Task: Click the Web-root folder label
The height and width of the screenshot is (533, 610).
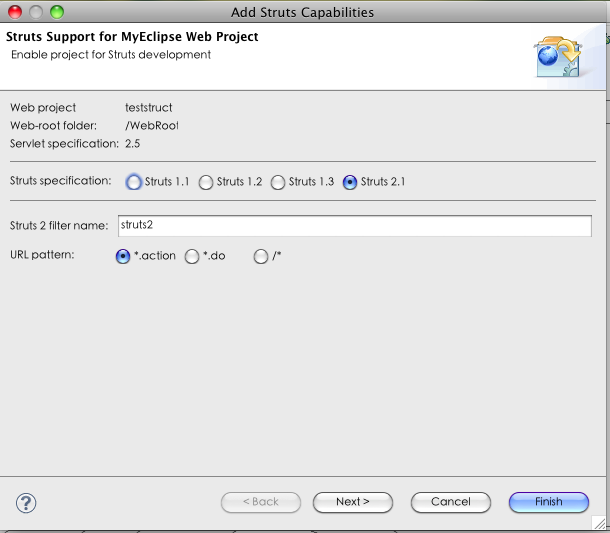Action: coord(53,126)
